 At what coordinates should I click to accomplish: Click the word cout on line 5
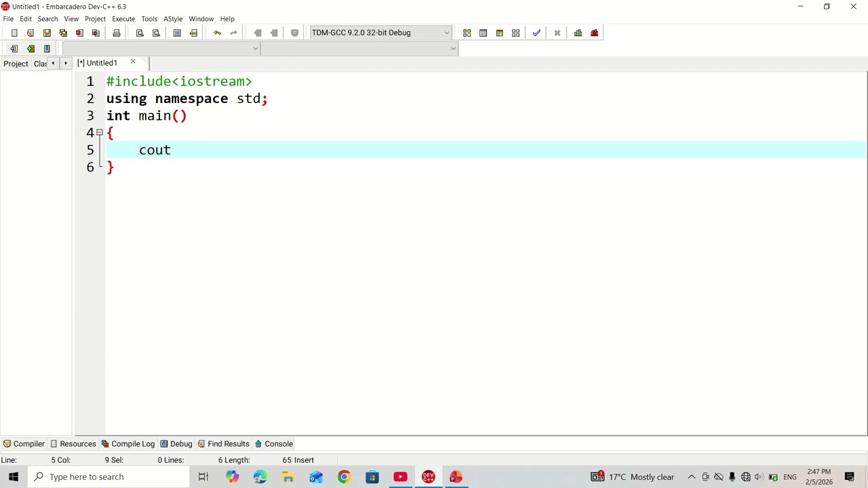(x=155, y=150)
